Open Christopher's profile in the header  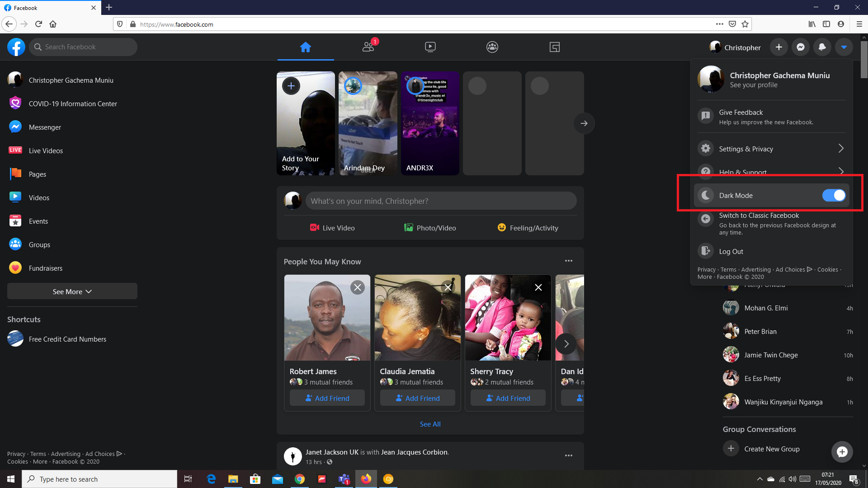click(x=736, y=47)
